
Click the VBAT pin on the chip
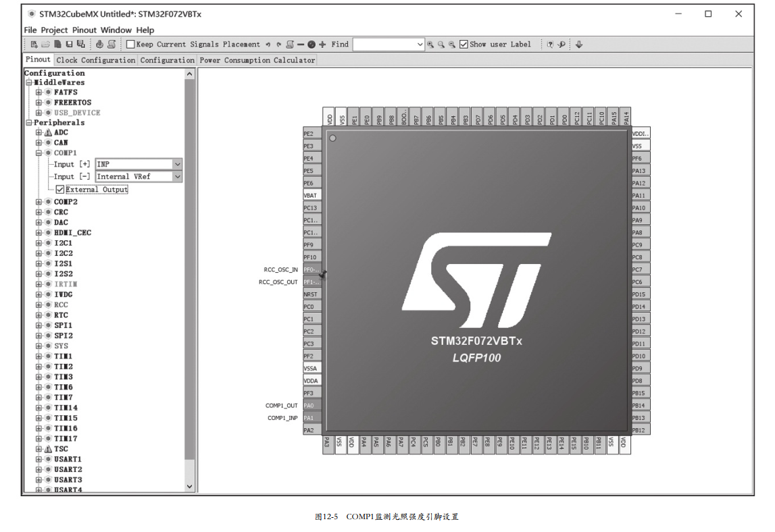tap(312, 195)
